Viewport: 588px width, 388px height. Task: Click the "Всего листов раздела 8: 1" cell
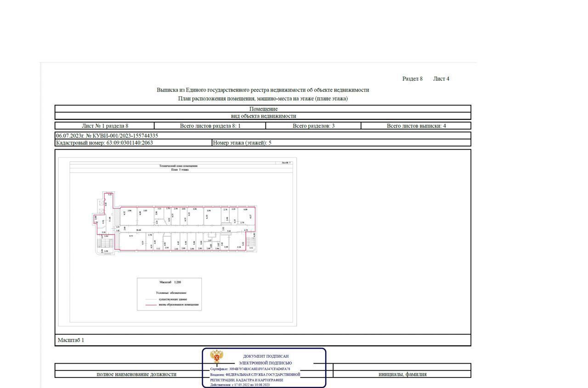click(210, 126)
